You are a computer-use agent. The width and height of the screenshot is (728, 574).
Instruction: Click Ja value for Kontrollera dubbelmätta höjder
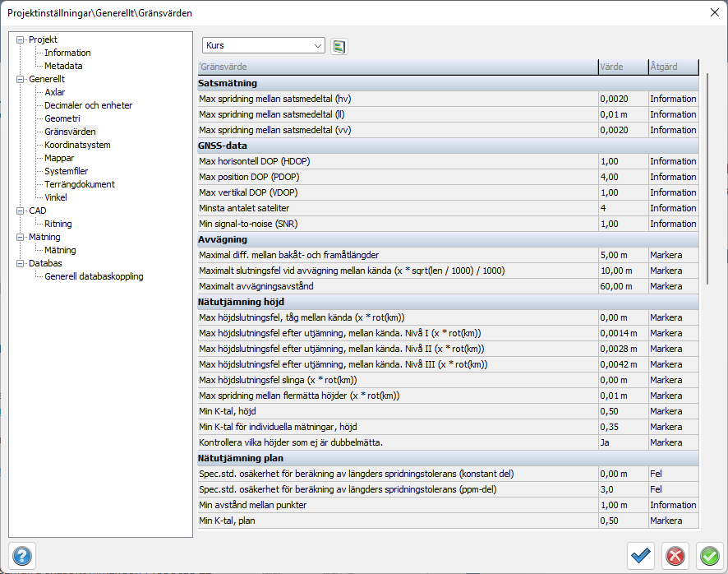tap(622, 442)
